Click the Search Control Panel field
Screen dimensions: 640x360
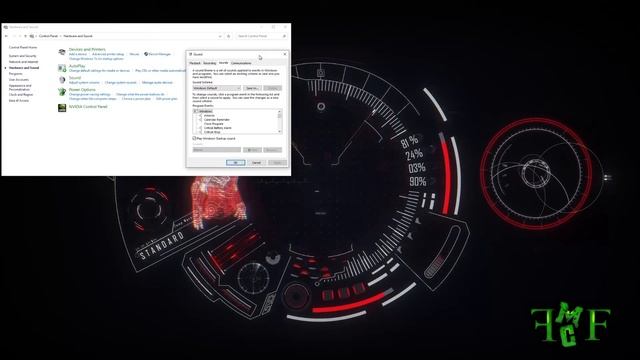pyautogui.click(x=262, y=36)
